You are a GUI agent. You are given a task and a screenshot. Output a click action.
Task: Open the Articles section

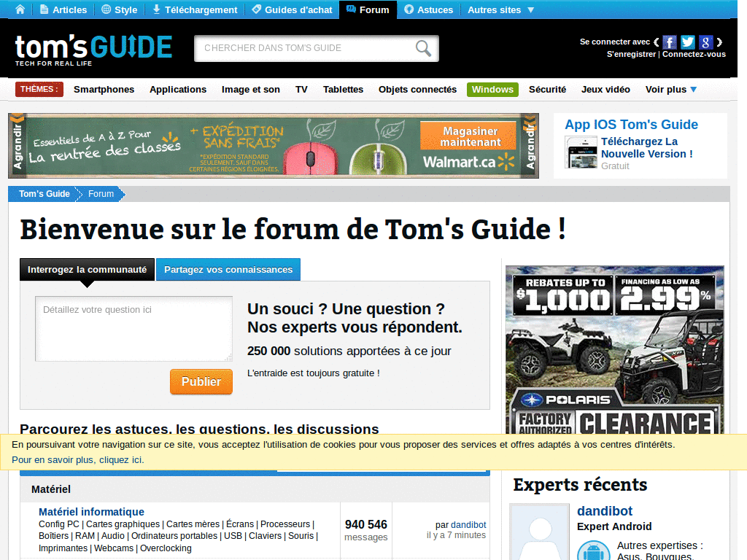(x=63, y=9)
